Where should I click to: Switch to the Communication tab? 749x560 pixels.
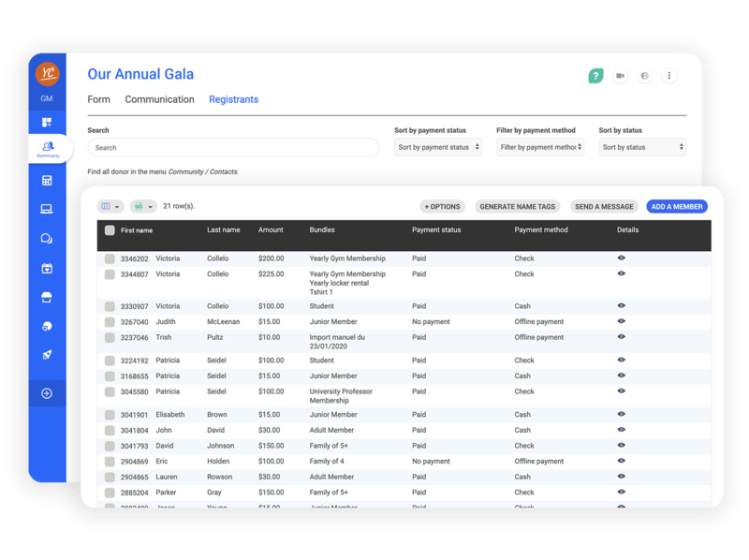(x=158, y=98)
